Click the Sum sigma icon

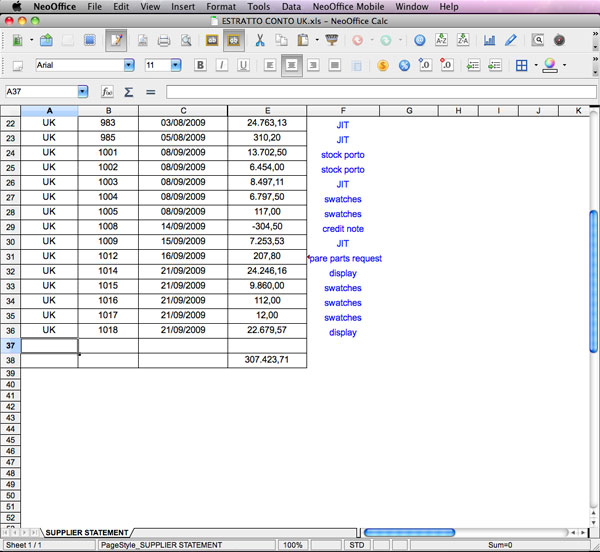[x=129, y=92]
